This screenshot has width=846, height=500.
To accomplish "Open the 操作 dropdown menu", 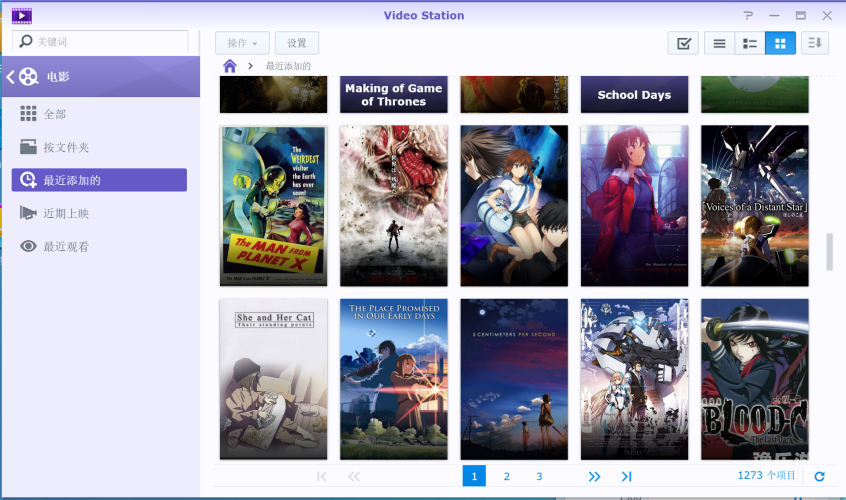I will click(x=242, y=43).
